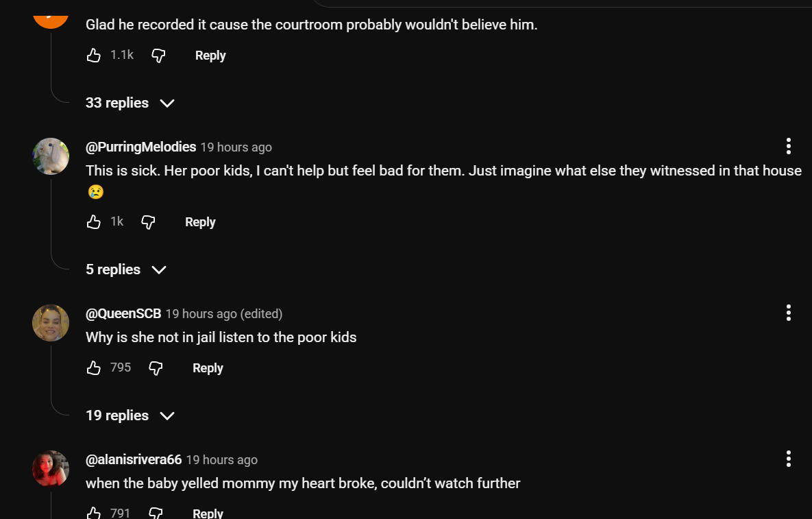Like the @PurringMelodies comment
Screen dimensions: 812x519
94,222
